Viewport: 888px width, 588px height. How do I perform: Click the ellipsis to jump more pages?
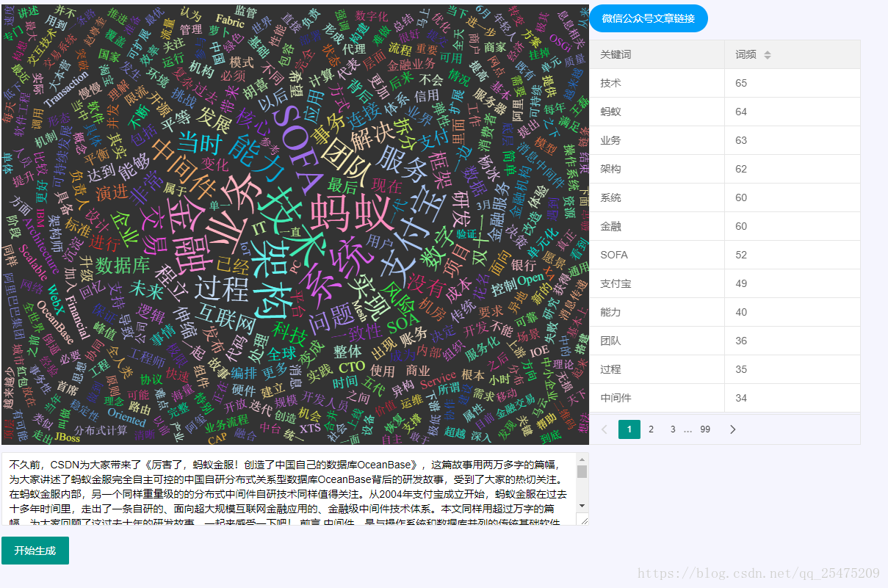687,429
